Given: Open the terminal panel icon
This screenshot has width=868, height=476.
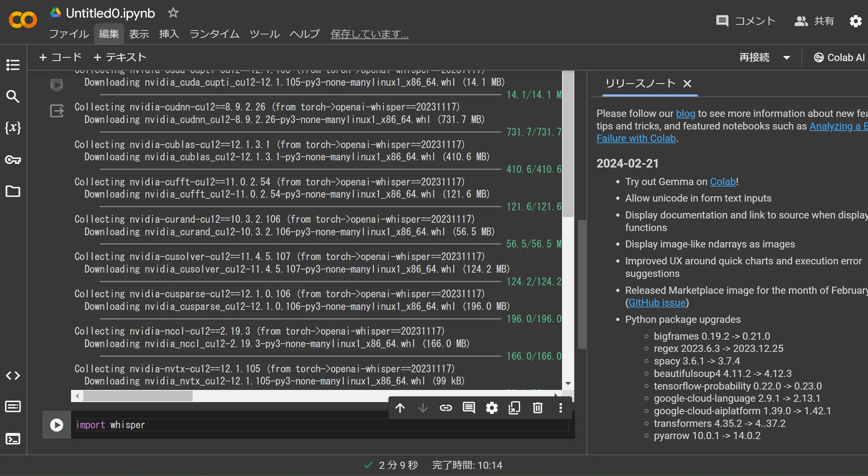Looking at the screenshot, I should (13, 439).
